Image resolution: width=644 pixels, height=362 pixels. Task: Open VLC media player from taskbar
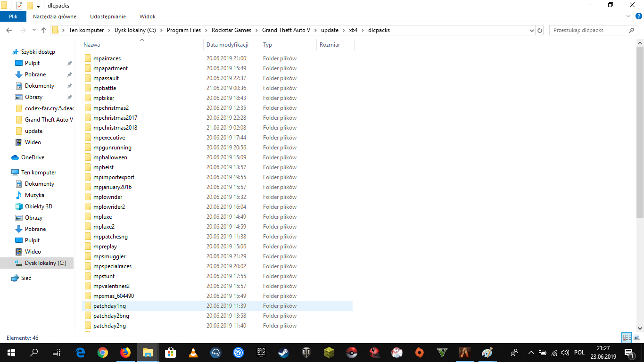(x=193, y=353)
